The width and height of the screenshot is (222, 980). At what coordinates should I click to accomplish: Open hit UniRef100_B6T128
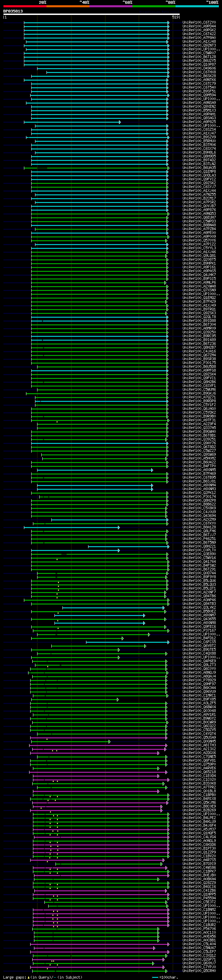pyautogui.click(x=199, y=57)
